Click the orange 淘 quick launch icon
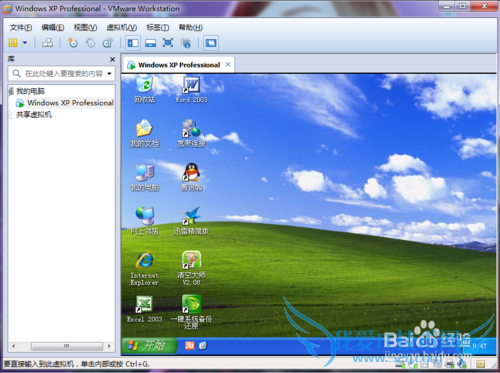Viewport: 500px width, 373px height. coord(190,346)
